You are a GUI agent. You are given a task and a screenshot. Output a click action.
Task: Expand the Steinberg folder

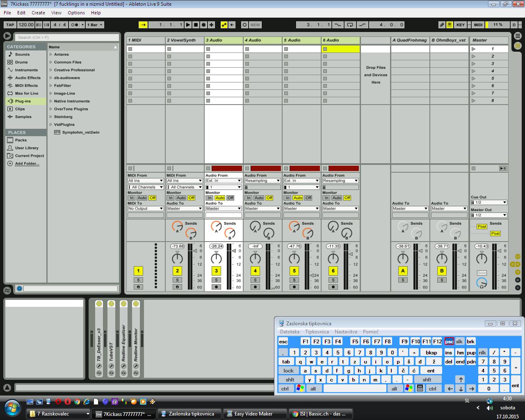(x=51, y=116)
